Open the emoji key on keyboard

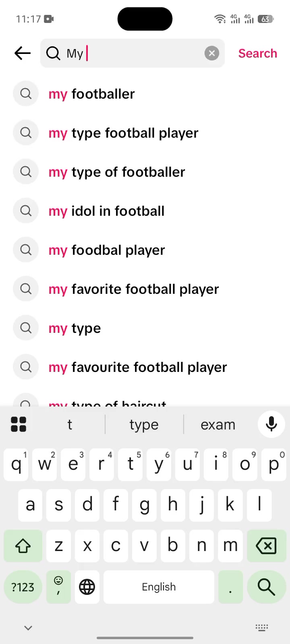58,587
